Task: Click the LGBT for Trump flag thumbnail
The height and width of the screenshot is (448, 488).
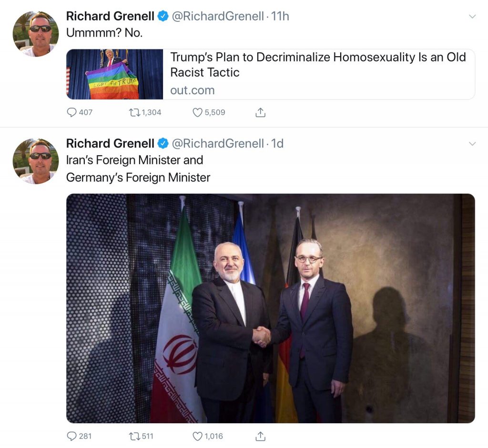Action: (114, 74)
